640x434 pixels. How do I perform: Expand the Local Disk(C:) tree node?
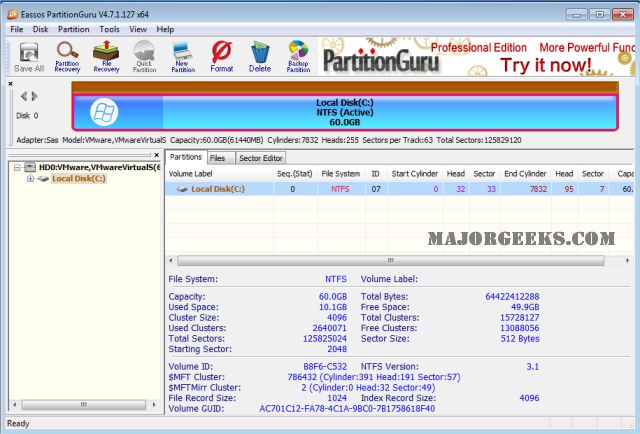(x=30, y=179)
